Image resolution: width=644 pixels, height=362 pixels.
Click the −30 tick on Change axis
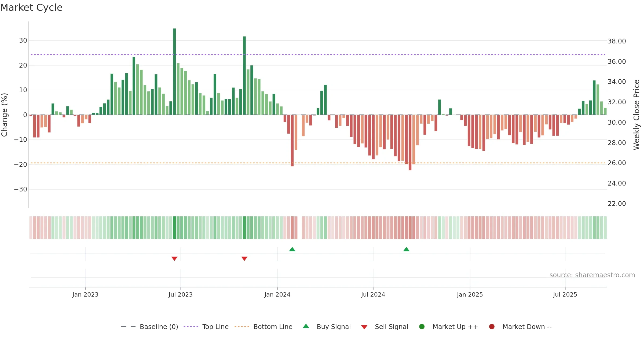click(x=21, y=189)
